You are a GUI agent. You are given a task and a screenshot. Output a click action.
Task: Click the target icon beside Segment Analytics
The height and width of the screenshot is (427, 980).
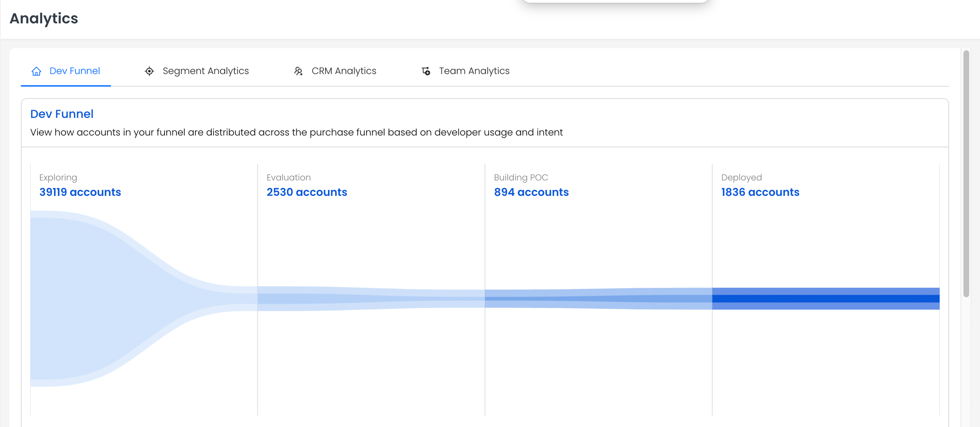point(149,71)
